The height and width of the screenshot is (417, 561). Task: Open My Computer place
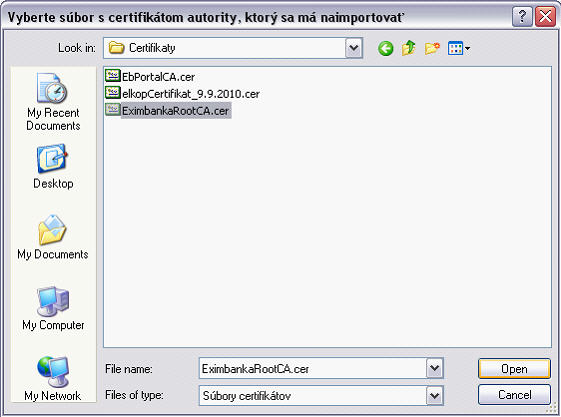click(x=53, y=308)
